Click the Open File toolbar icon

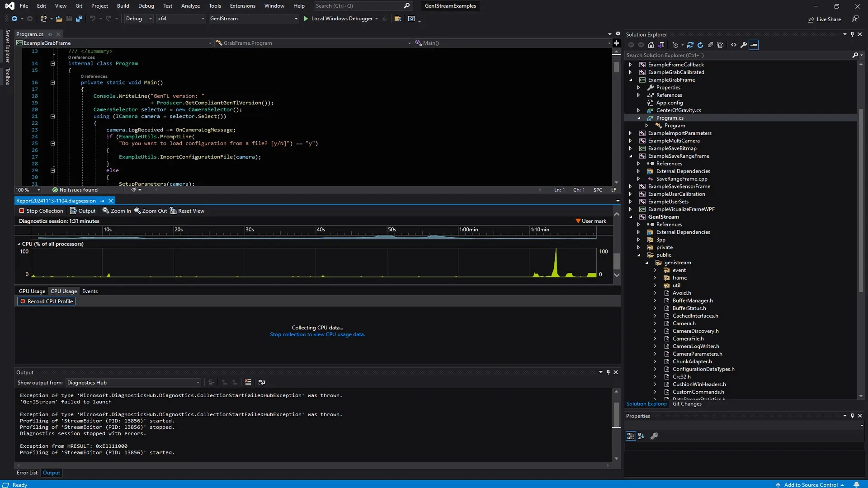59,19
